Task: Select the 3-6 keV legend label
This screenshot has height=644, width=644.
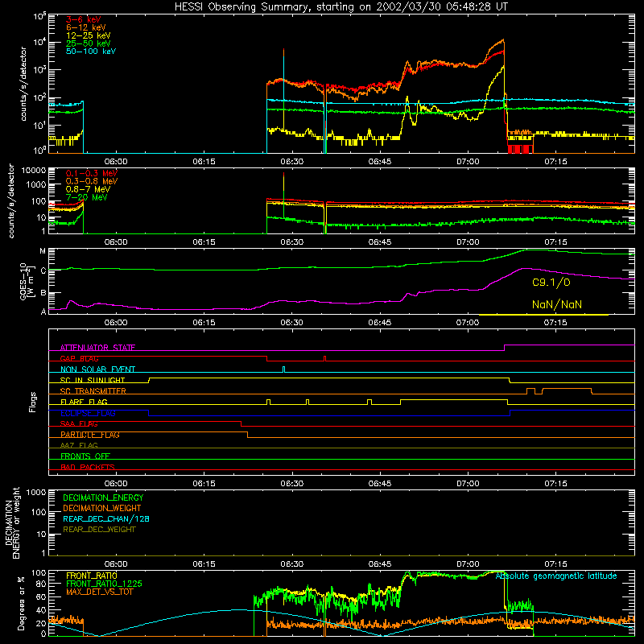Action: pyautogui.click(x=84, y=19)
